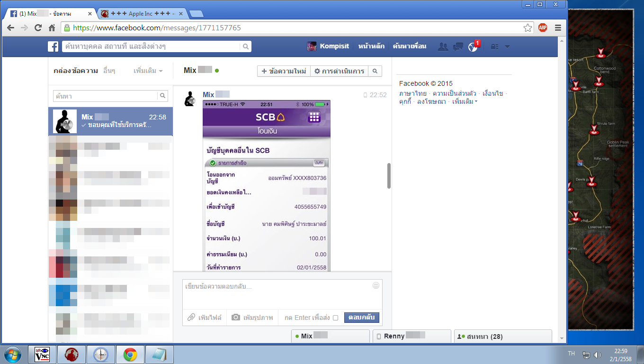Click the magnifier in Facebook search bar
This screenshot has height=364, width=644.
[x=246, y=46]
